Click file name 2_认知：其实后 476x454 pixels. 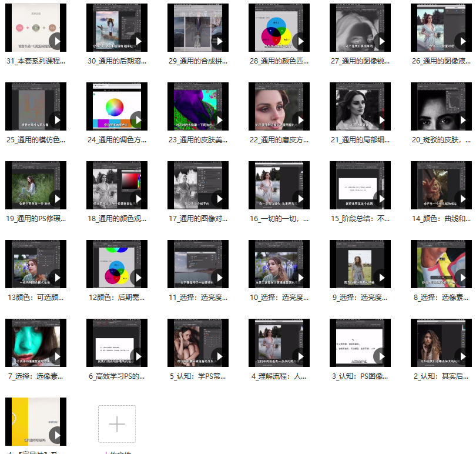click(x=441, y=376)
